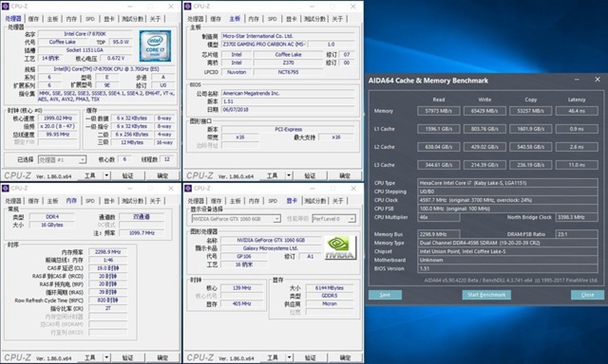Open 显卡 tab in memory window
Image resolution: width=608 pixels, height=364 pixels.
tap(109, 201)
